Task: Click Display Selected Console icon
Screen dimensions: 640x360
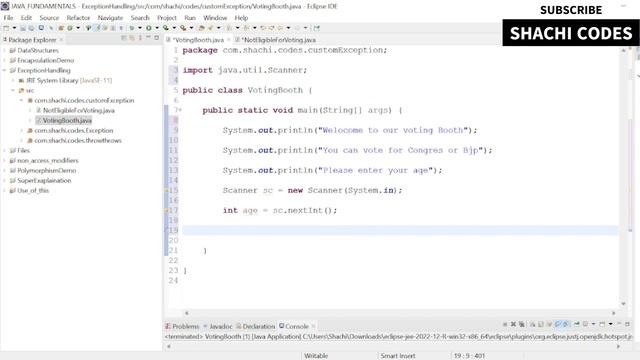Action: (586, 324)
